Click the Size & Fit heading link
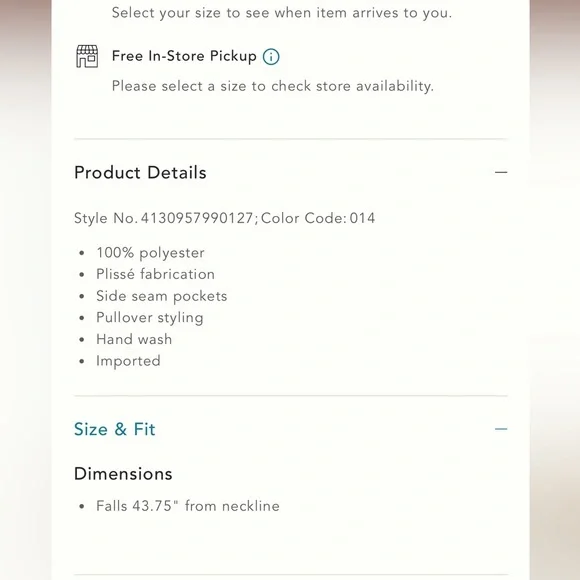 pos(115,429)
